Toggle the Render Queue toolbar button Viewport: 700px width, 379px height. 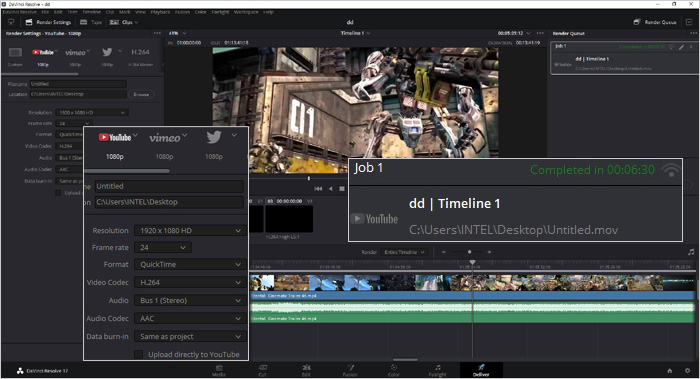655,22
